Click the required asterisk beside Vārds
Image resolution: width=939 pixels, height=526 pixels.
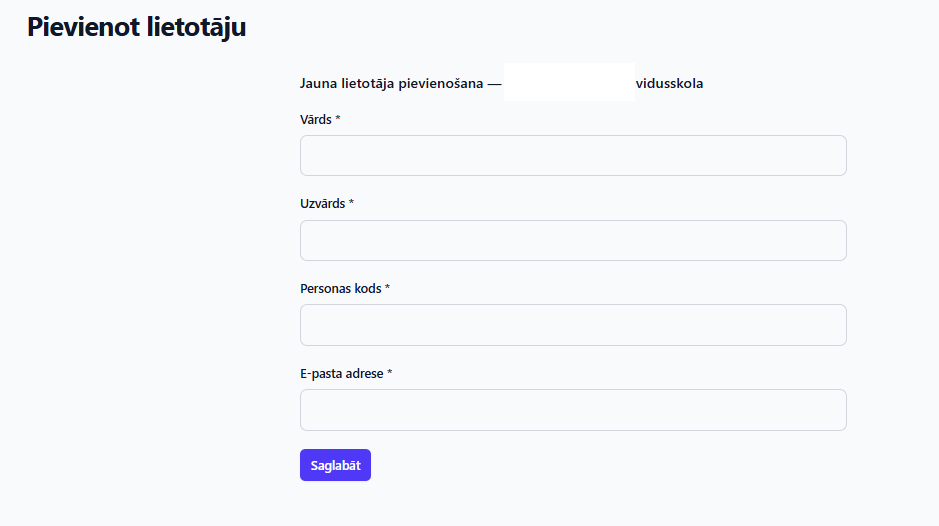pos(338,119)
